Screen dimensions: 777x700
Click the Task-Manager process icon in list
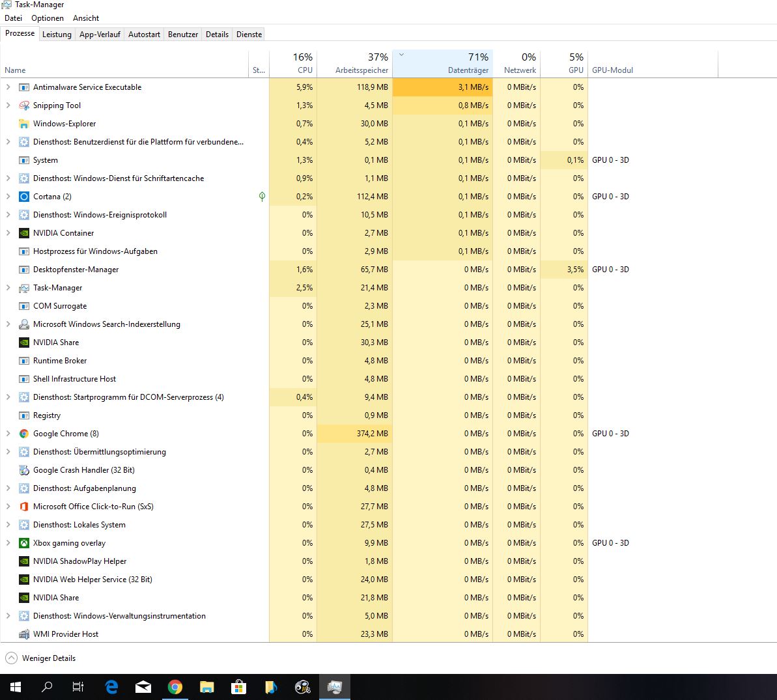(x=24, y=288)
